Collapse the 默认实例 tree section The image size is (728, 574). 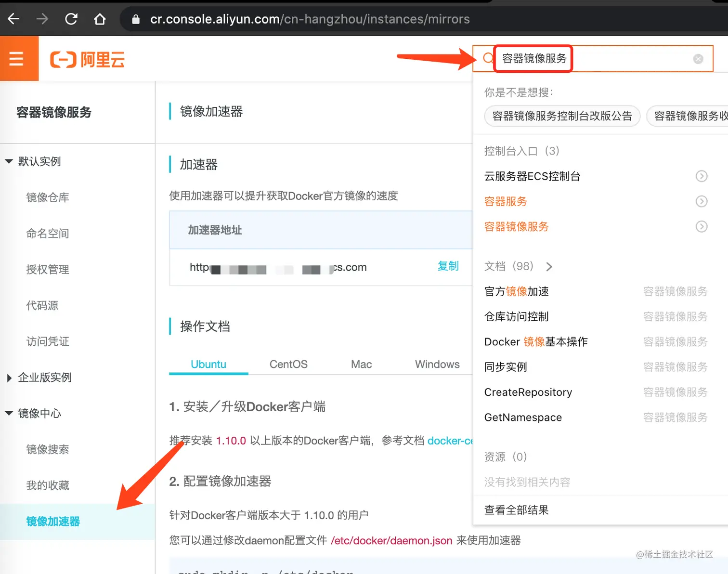[x=9, y=161]
